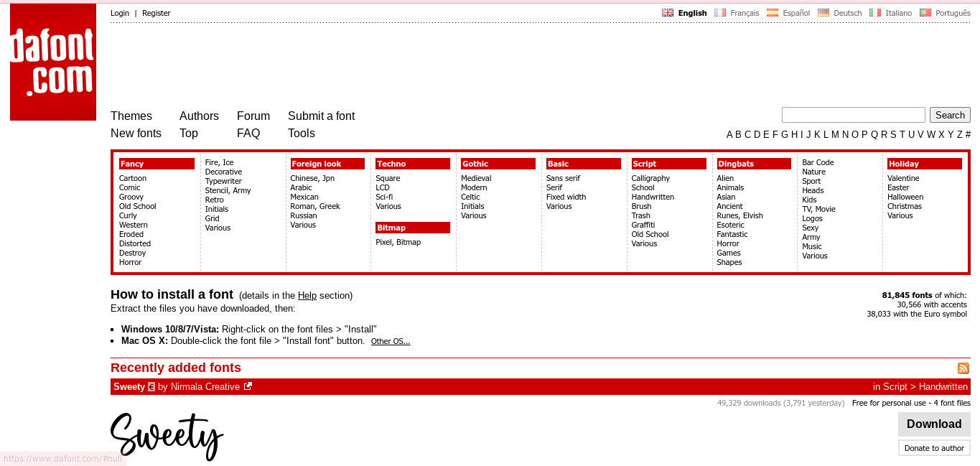Open the Themes menu
This screenshot has height=466, width=980.
[x=131, y=116]
